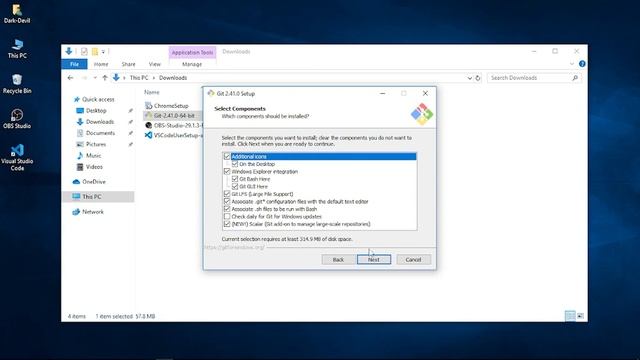Click Back in Git Setup
Image resolution: width=640 pixels, height=360 pixels.
(338, 260)
